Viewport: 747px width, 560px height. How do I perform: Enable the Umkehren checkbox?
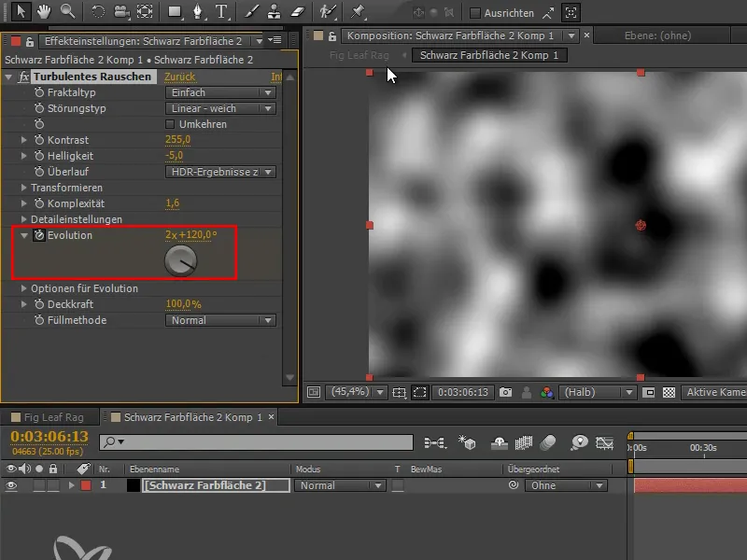pos(170,124)
